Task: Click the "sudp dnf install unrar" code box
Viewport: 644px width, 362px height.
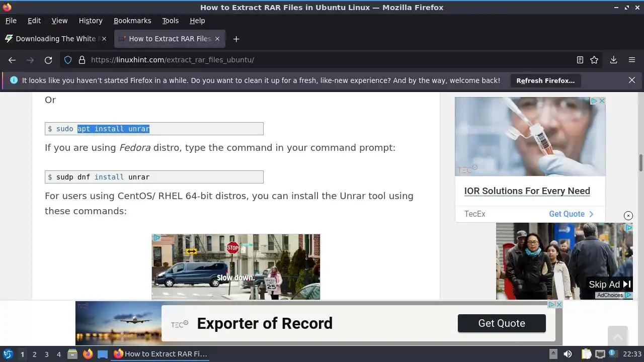Action: [154, 177]
